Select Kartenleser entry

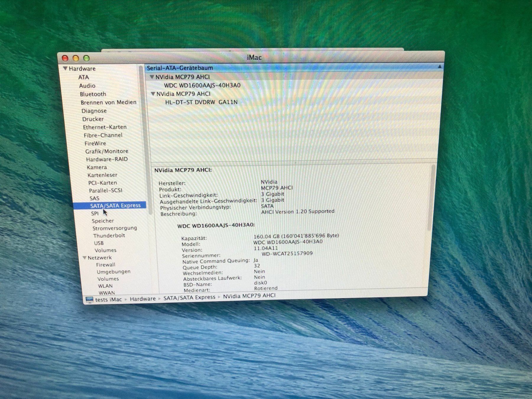[x=102, y=175]
